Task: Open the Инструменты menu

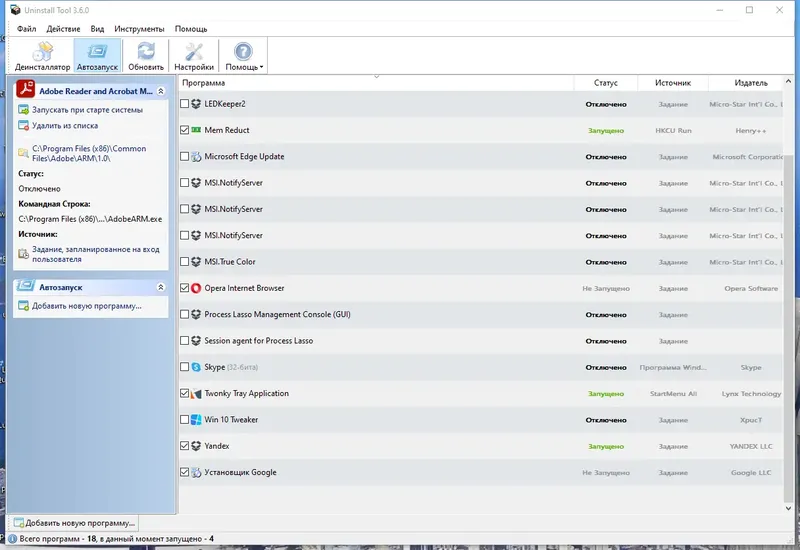Action: (139, 29)
